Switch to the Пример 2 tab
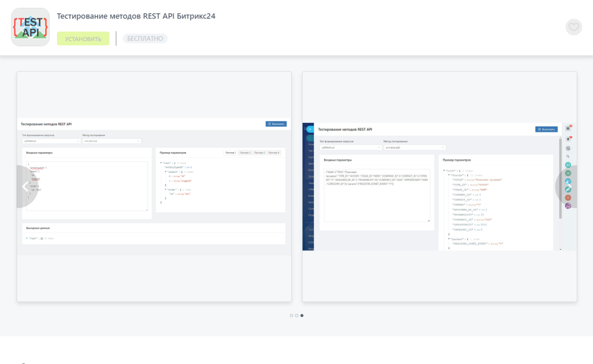 (245, 153)
